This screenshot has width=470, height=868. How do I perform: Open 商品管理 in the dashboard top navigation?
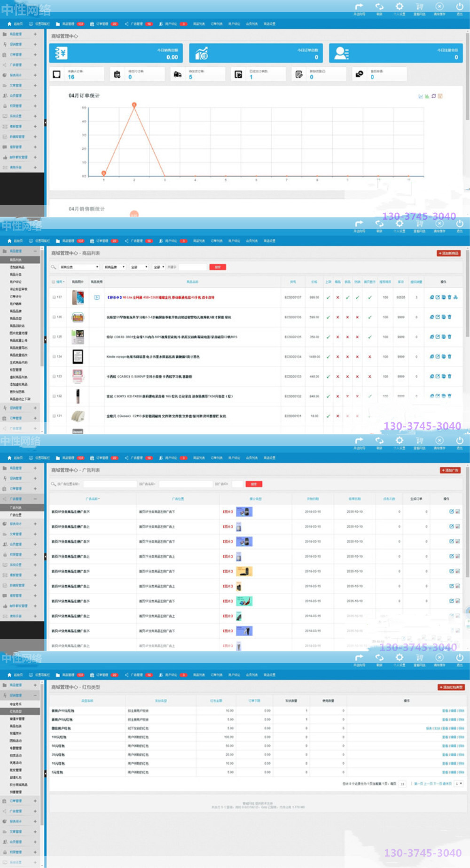tap(70, 23)
